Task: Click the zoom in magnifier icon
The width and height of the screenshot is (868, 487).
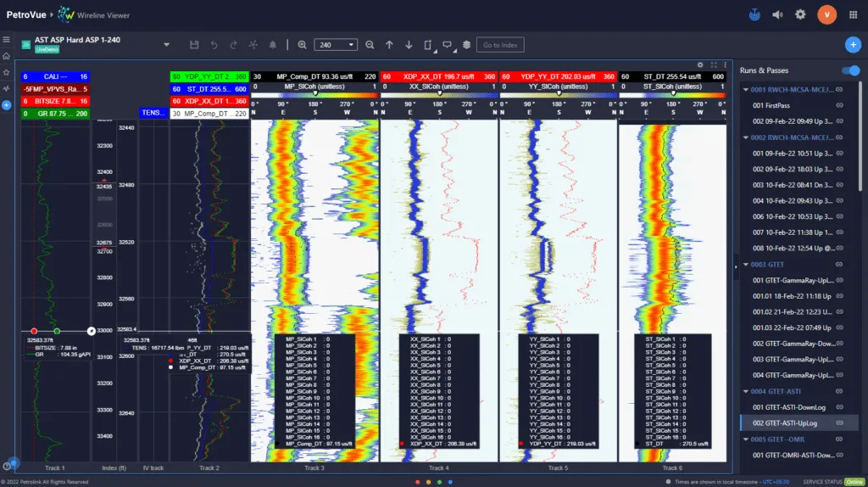Action: point(302,45)
